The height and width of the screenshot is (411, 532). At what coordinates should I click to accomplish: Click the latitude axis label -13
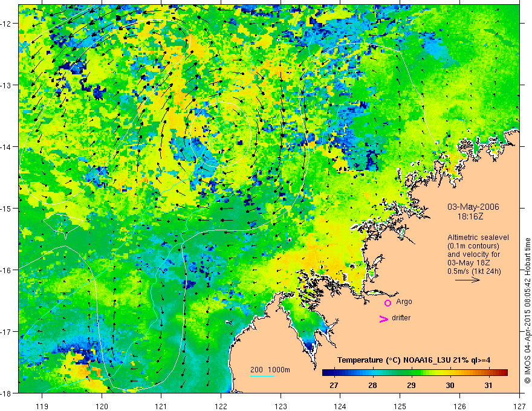point(7,85)
